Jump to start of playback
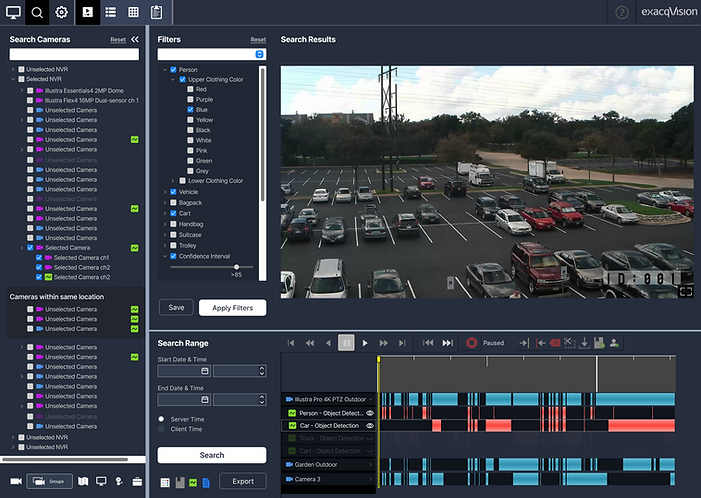The height and width of the screenshot is (498, 701). click(291, 343)
